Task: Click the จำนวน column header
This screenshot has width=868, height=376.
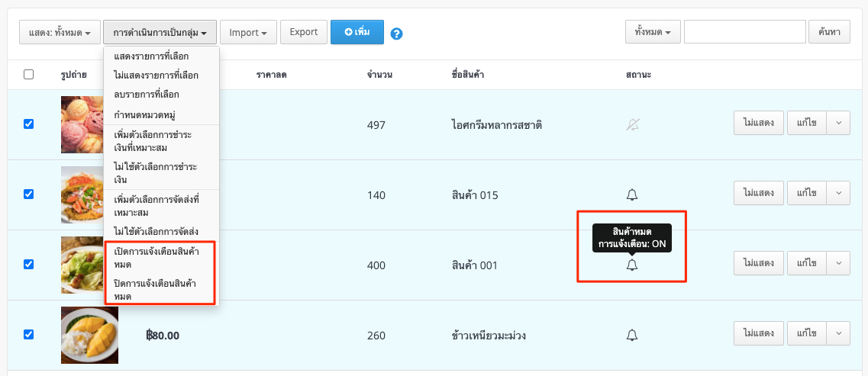Action: point(379,75)
